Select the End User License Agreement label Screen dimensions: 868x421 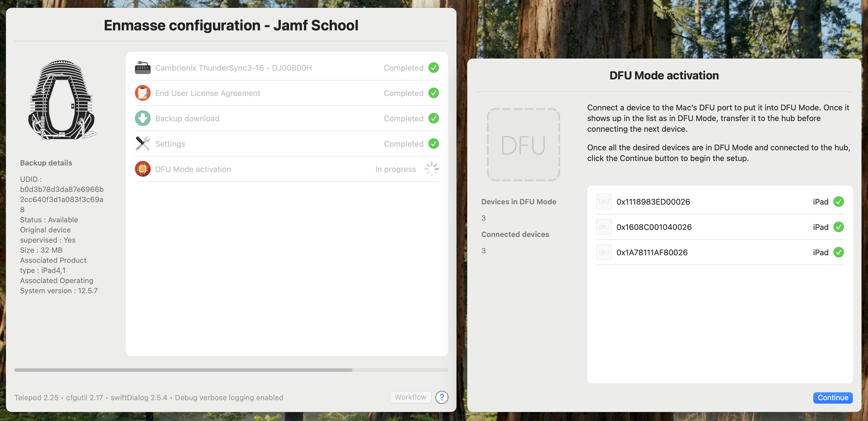(x=208, y=93)
